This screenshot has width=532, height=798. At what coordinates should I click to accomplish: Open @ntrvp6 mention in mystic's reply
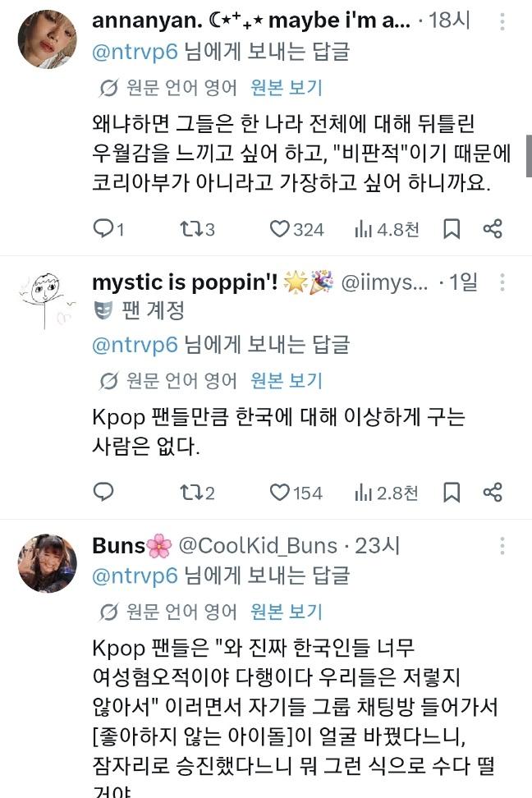click(135, 345)
